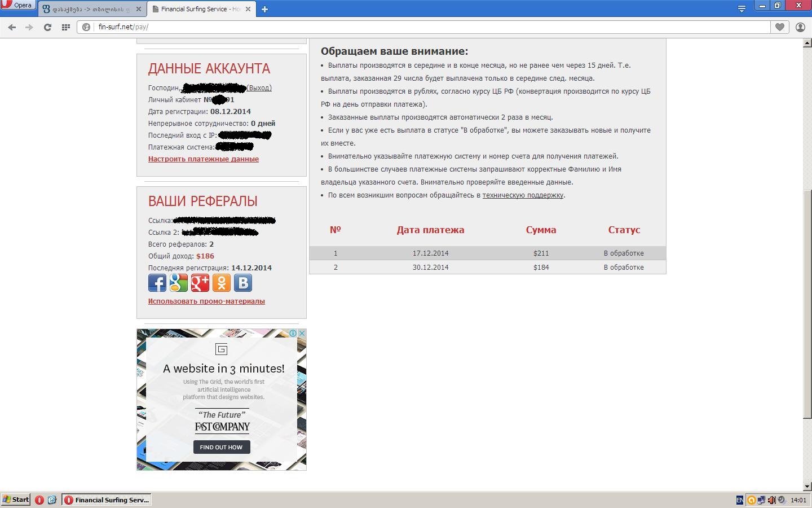The height and width of the screenshot is (508, 812).
Task: Click the FIND OUT HOW ad button
Action: [x=222, y=447]
